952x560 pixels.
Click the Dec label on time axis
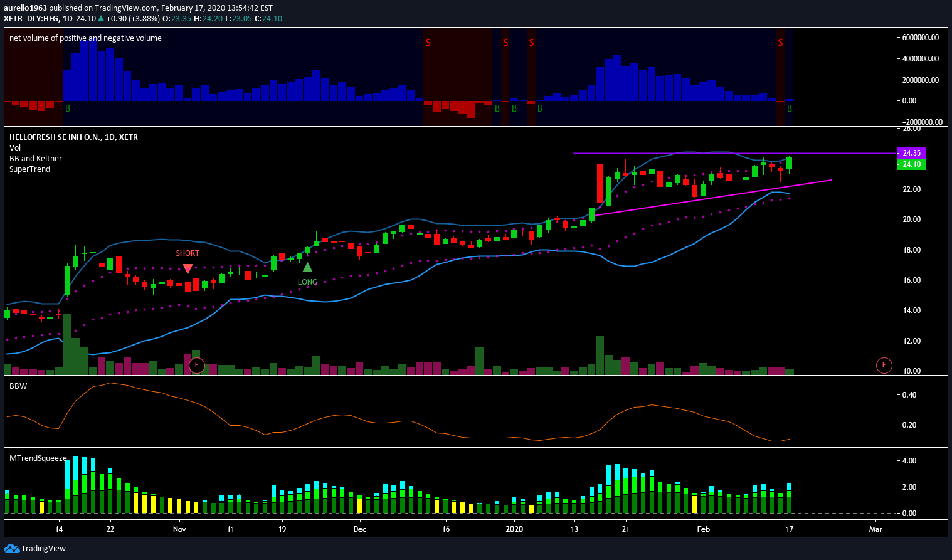(x=360, y=529)
